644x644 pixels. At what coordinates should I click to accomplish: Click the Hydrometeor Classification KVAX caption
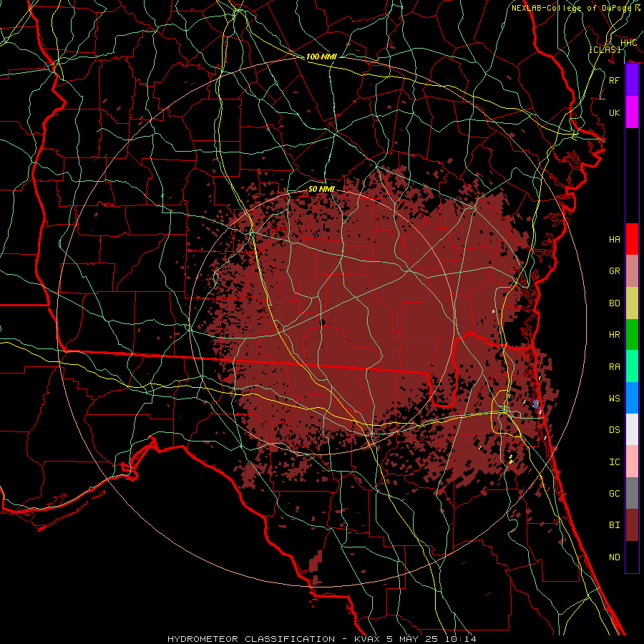[x=322, y=639]
